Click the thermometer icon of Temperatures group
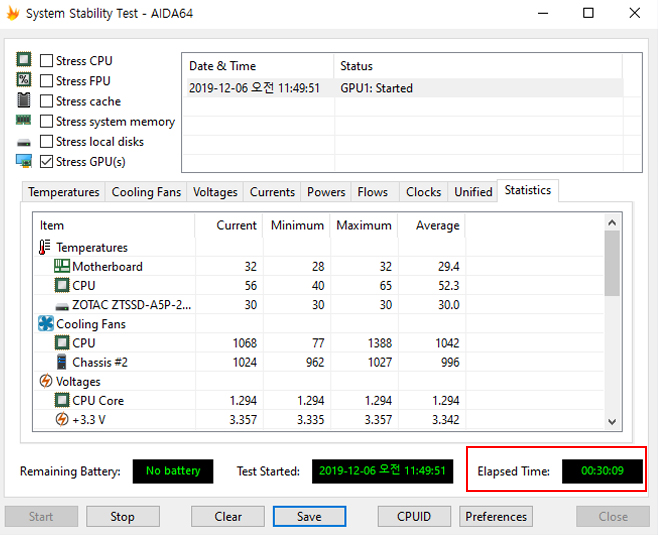658x535 pixels. [x=44, y=247]
